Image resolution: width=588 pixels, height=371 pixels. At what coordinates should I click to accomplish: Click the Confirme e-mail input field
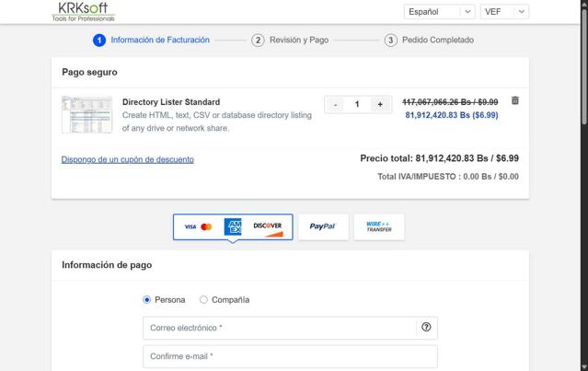290,356
